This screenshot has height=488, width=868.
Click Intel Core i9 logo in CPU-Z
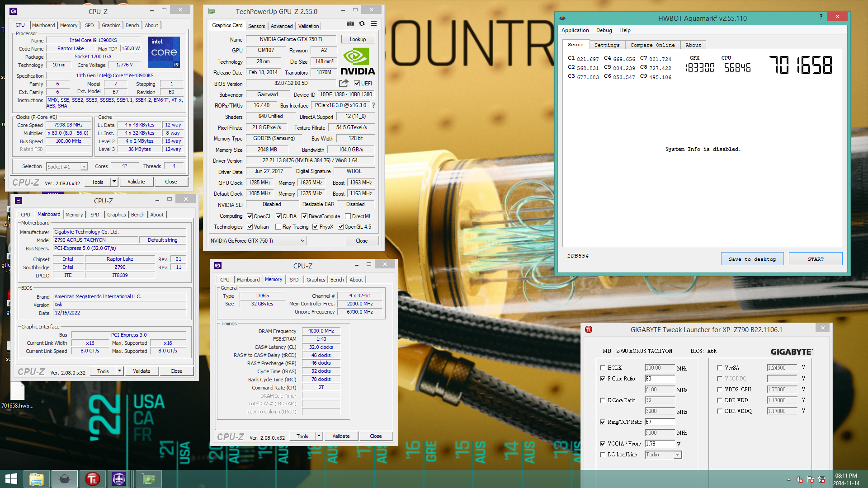pyautogui.click(x=164, y=52)
